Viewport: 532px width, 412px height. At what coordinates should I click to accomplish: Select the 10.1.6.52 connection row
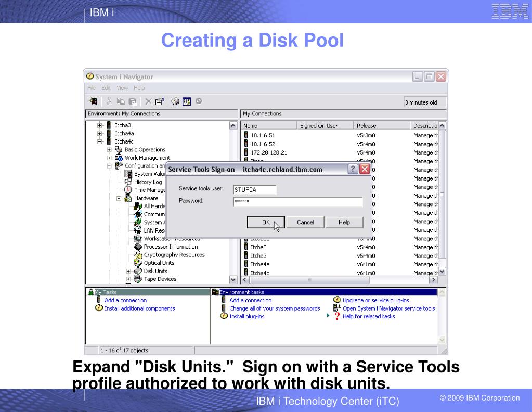coord(340,144)
